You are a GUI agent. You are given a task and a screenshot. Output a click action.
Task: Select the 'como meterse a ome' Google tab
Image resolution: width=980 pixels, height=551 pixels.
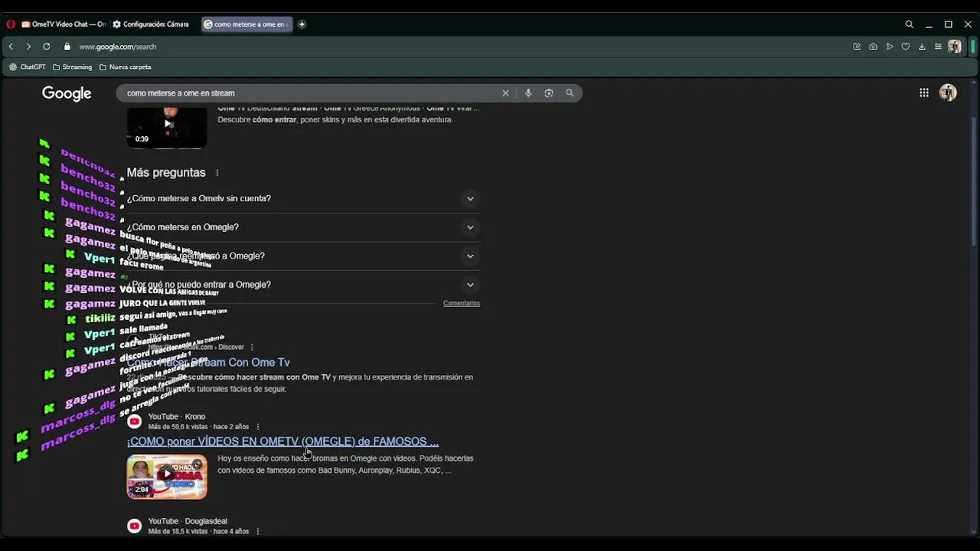pyautogui.click(x=247, y=24)
